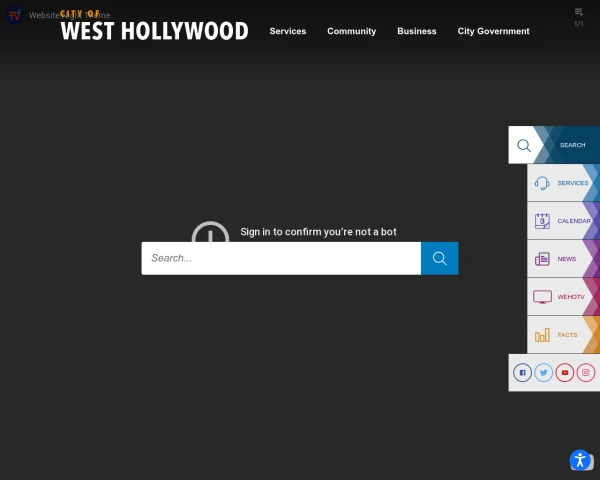Submit search with the blue magnifier button
Viewport: 600px width, 480px height.
pos(440,258)
